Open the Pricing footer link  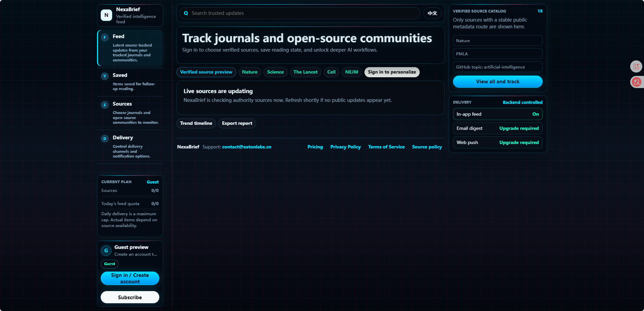click(315, 147)
